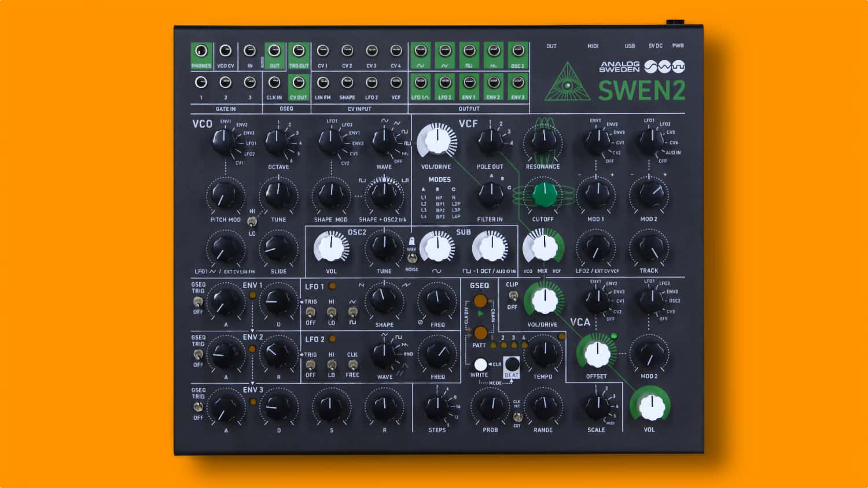Screen dimensions: 868x488
Task: Select filter output with POLE OUT knob
Action: (x=490, y=142)
